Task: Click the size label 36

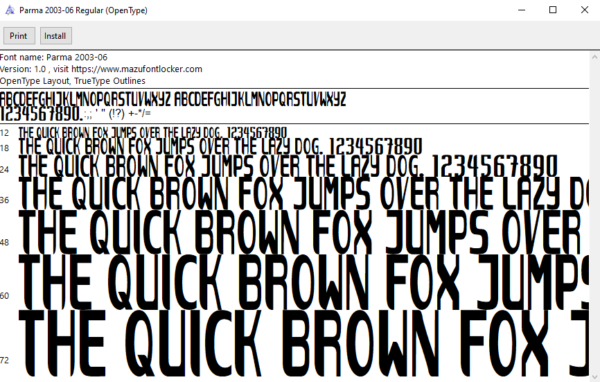Action: pos(4,200)
